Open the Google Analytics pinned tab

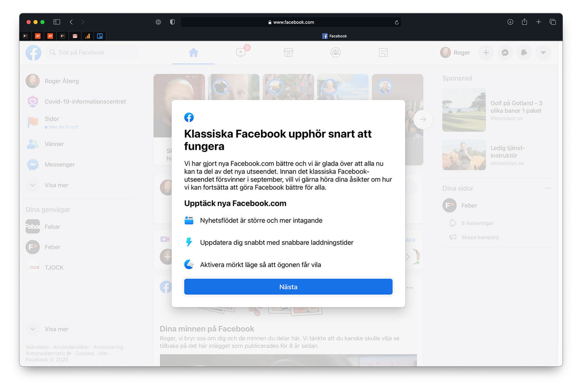click(87, 36)
